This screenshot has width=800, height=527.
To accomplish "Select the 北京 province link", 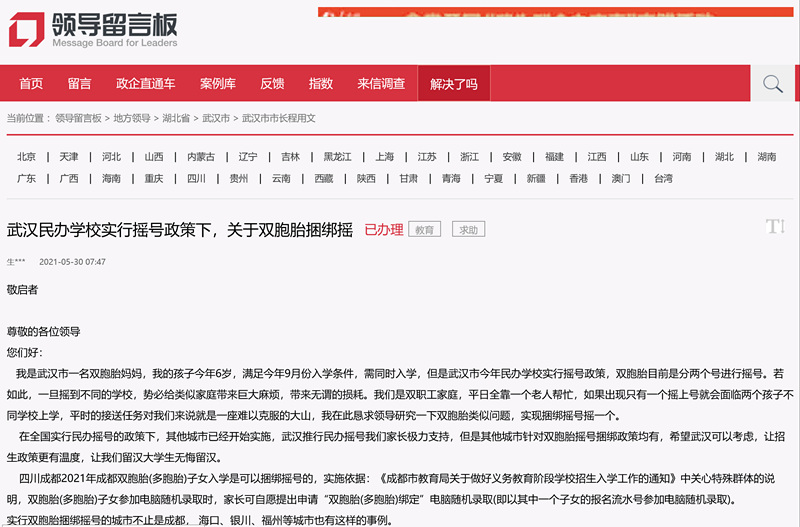I will tap(27, 157).
